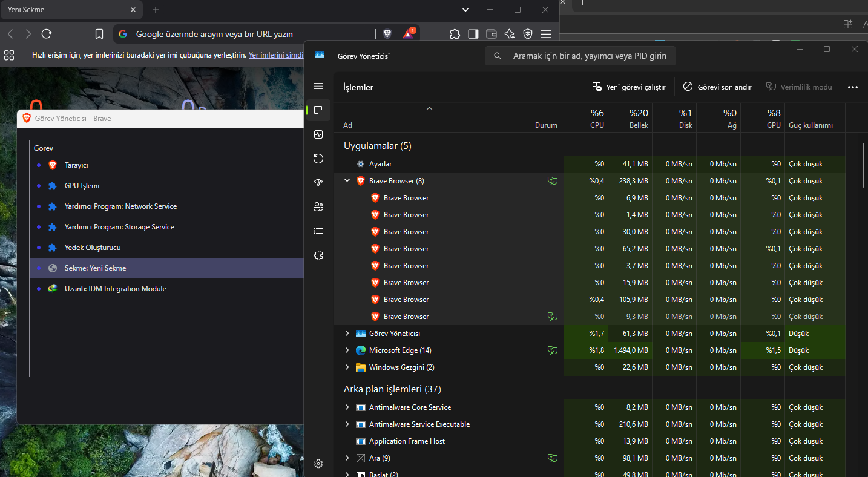The image size is (868, 477).
Task: Select Uzantı: IDM Integration Module task
Action: pos(166,289)
